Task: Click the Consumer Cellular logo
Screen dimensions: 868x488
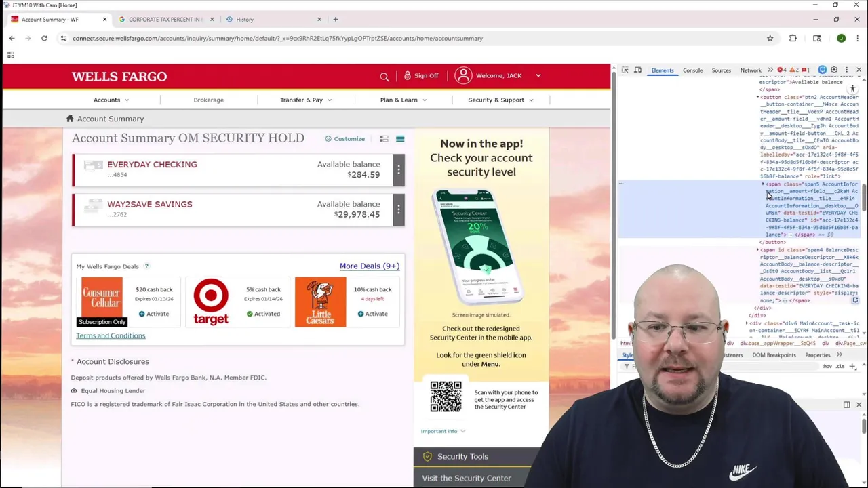Action: click(x=102, y=302)
